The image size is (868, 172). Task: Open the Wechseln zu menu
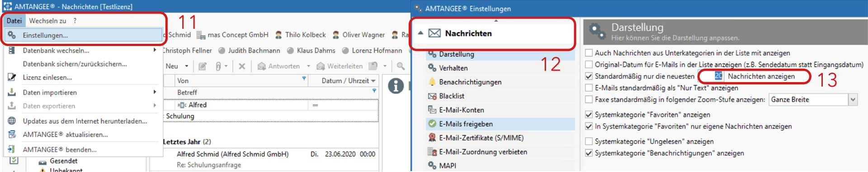pos(47,21)
